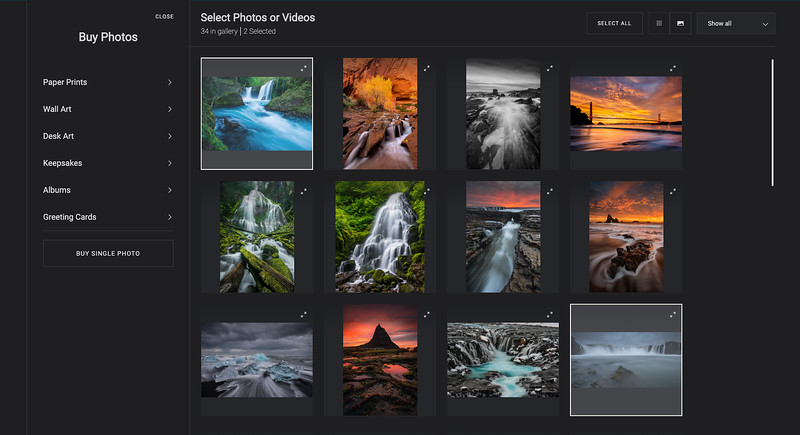Expand the red sky mountain peak photo
This screenshot has height=435, width=800.
[427, 315]
